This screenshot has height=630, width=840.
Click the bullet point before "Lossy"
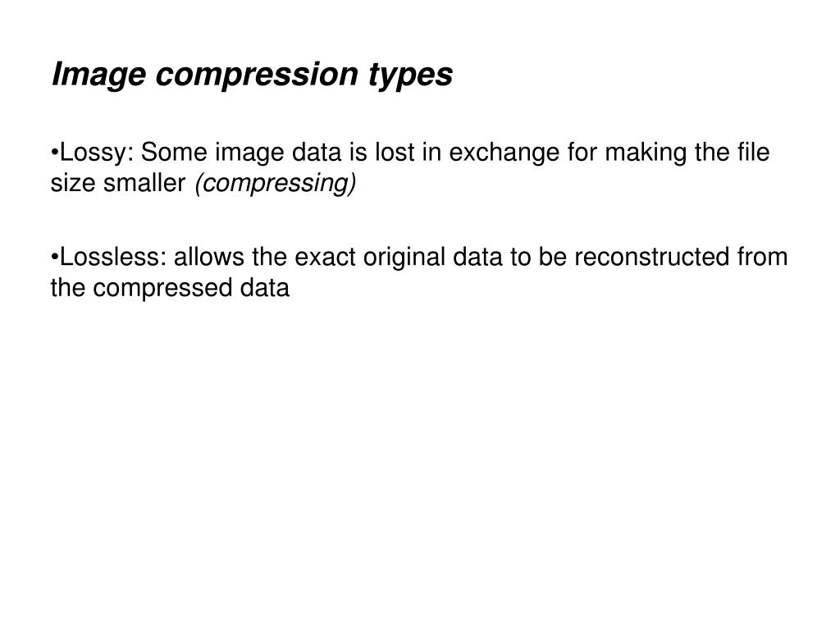[x=54, y=152]
